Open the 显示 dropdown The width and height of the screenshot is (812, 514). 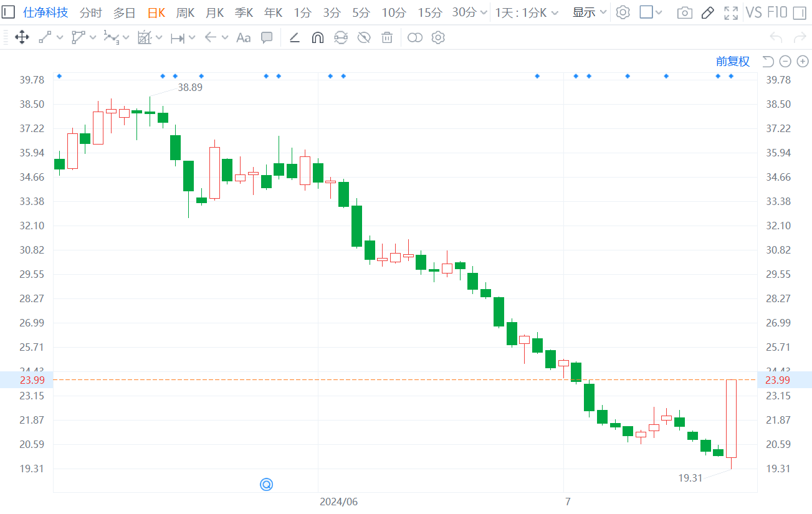(x=589, y=12)
